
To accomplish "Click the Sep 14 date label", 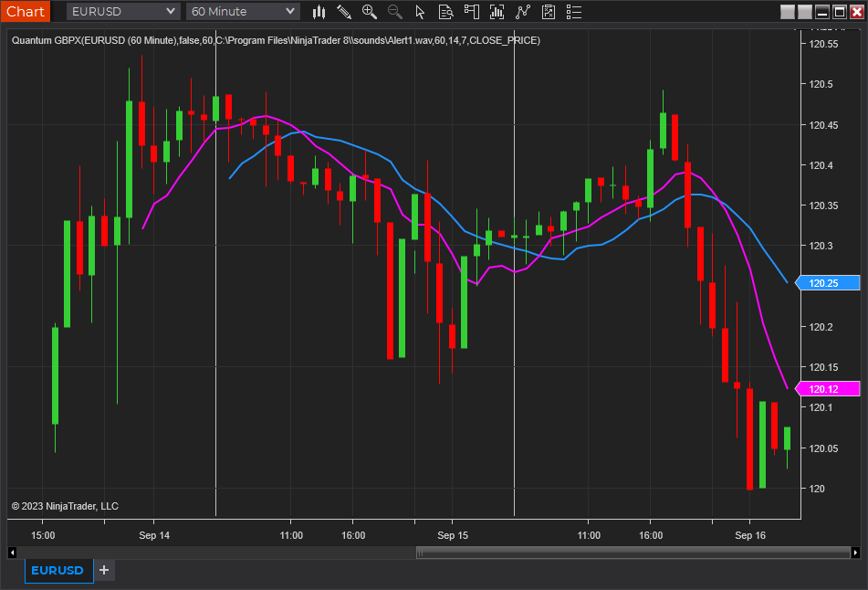I will pyautogui.click(x=154, y=535).
